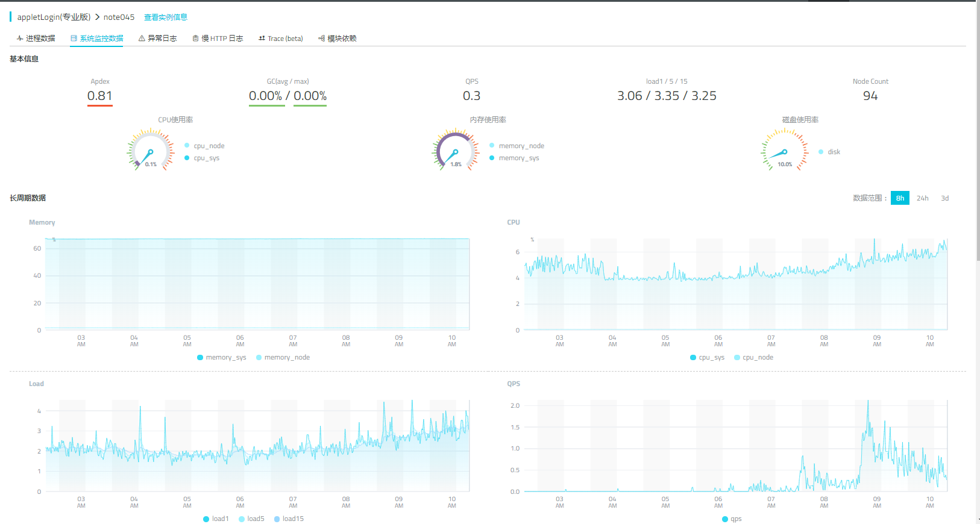980x524 pixels.
Task: Toggle cpu_node in the CPU gauge legend
Action: pos(204,146)
